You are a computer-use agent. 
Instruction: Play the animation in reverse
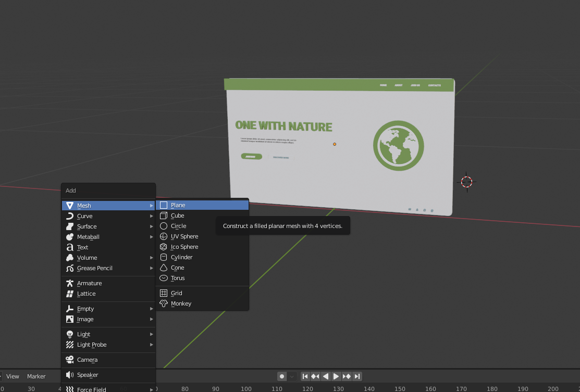(x=326, y=376)
